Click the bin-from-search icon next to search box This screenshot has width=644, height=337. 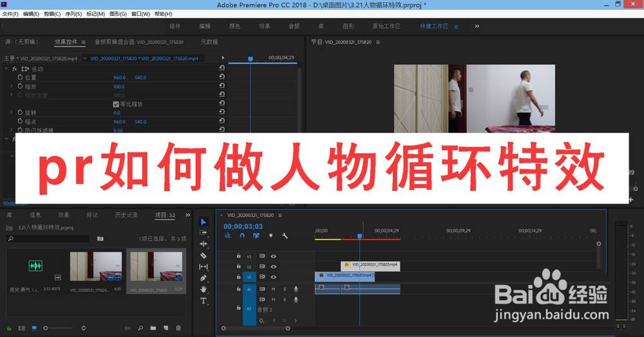click(x=100, y=238)
